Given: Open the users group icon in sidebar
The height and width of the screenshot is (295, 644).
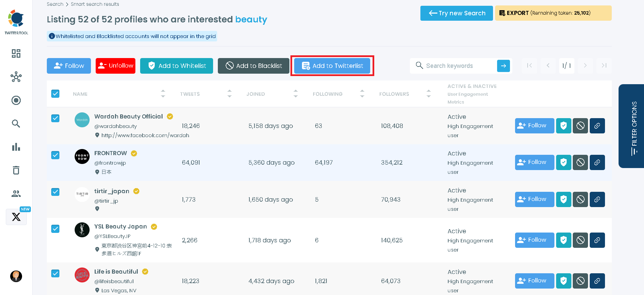Looking at the screenshot, I should pos(16,193).
